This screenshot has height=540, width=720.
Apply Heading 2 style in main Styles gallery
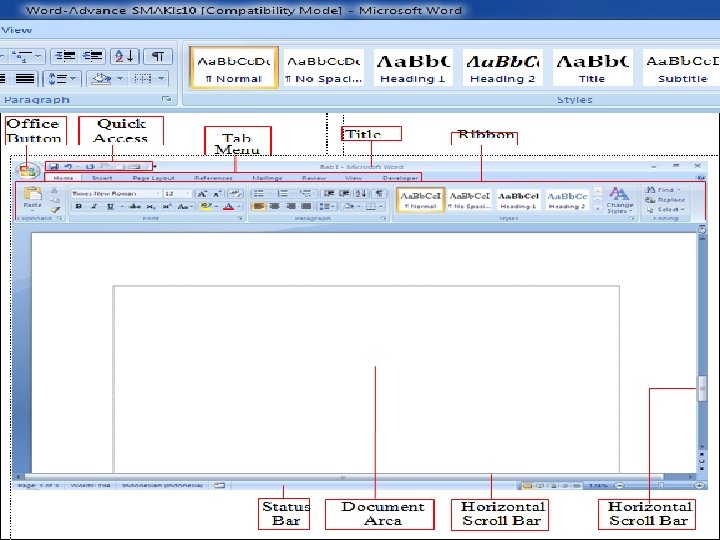click(503, 68)
